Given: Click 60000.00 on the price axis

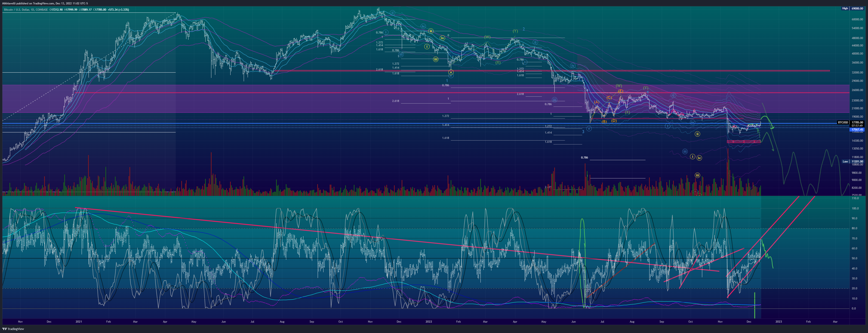Looking at the screenshot, I should pos(858,20).
